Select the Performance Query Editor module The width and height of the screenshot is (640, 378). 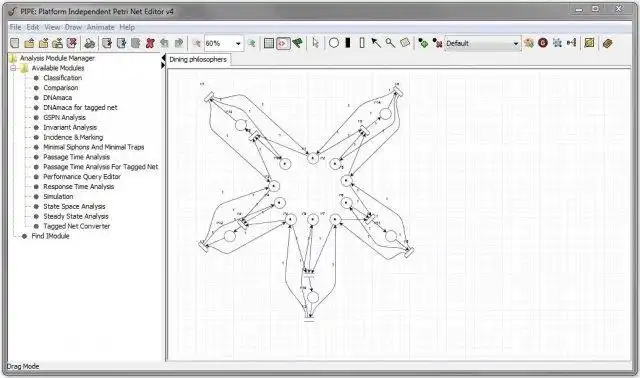click(82, 177)
